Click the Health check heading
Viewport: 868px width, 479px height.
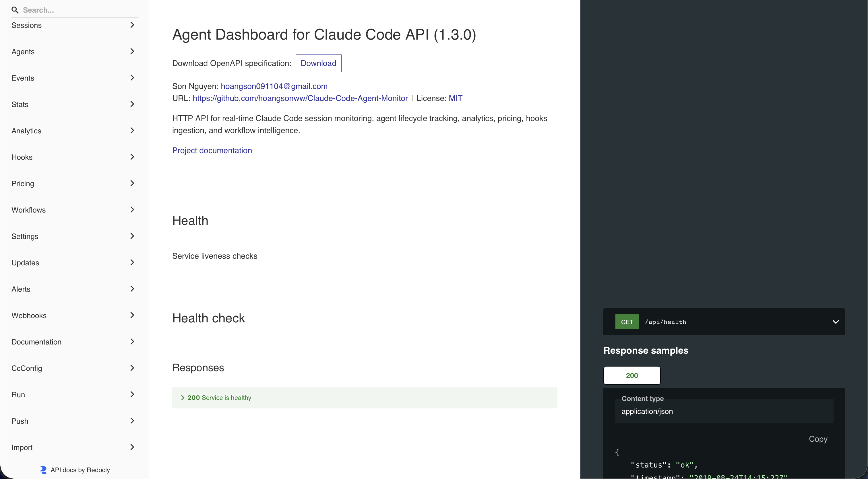(209, 318)
